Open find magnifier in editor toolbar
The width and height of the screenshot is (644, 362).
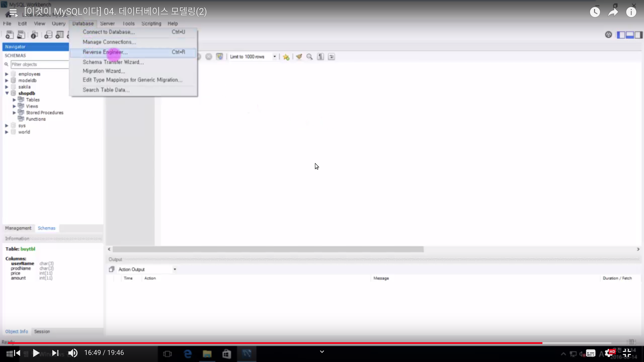(x=310, y=57)
